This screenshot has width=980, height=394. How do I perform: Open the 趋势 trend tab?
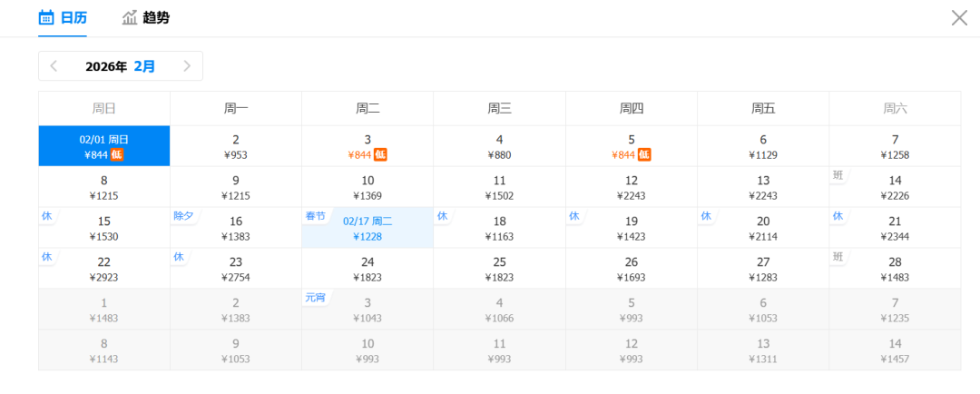point(146,17)
